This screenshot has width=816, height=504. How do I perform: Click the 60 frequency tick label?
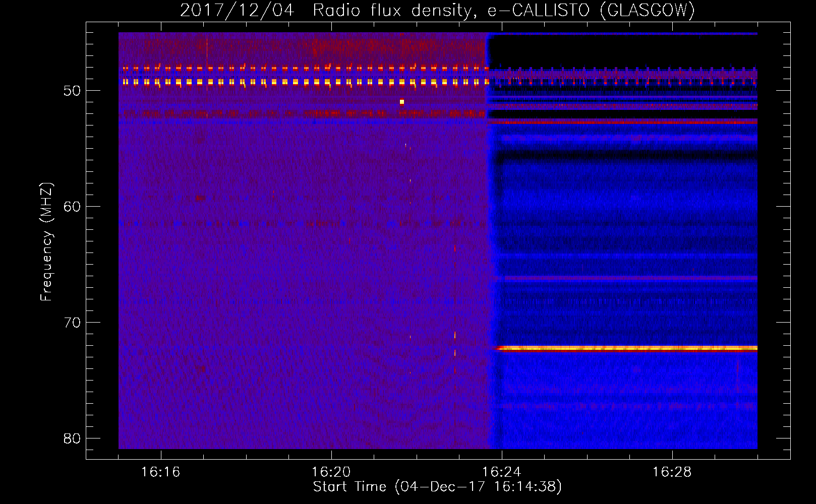tap(72, 207)
